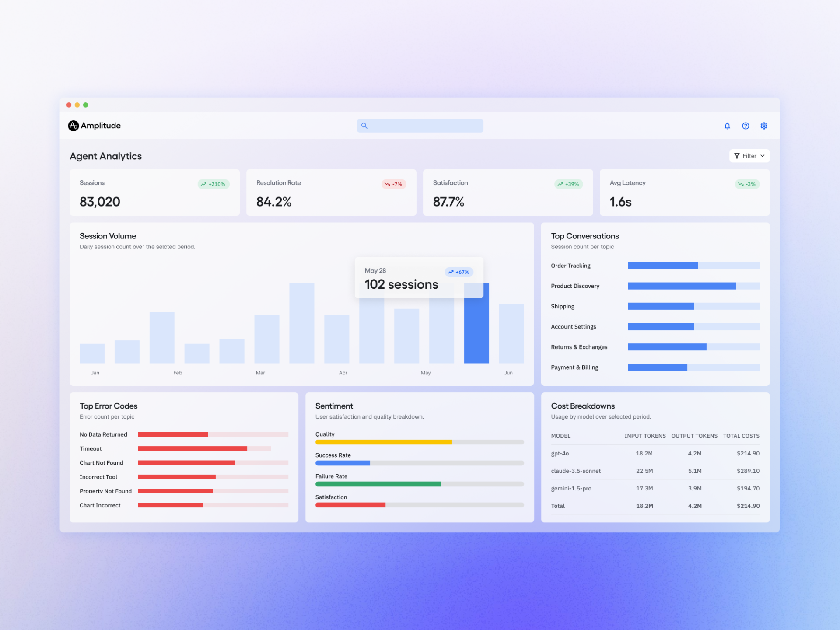Click the Chart Incorrect error bar
The width and height of the screenshot is (840, 630).
click(213, 505)
